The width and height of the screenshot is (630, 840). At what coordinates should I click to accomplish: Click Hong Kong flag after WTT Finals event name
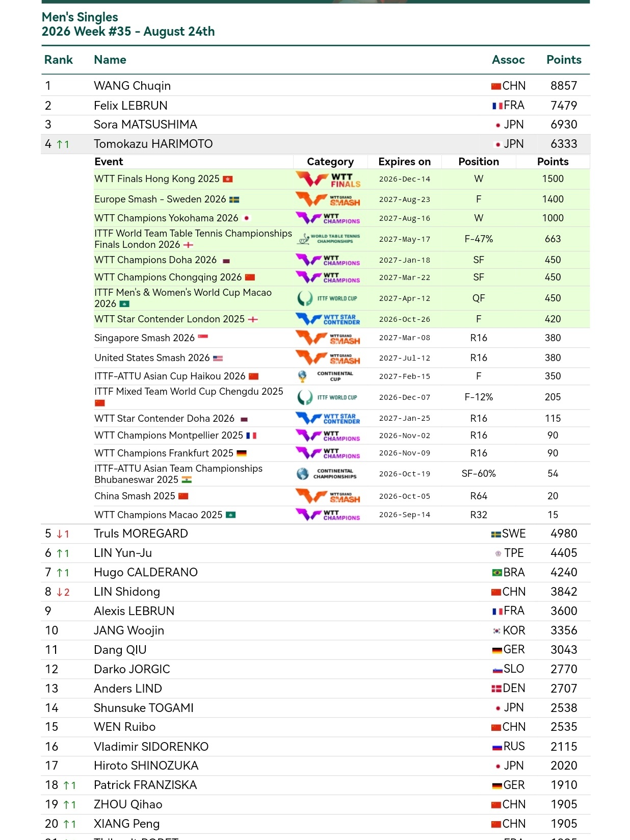click(x=228, y=179)
